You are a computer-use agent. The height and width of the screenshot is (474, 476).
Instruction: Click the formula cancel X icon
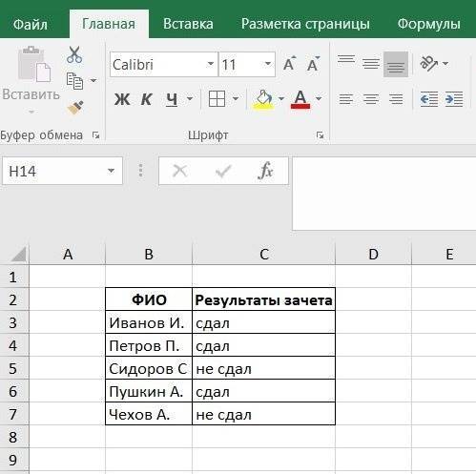tap(179, 171)
